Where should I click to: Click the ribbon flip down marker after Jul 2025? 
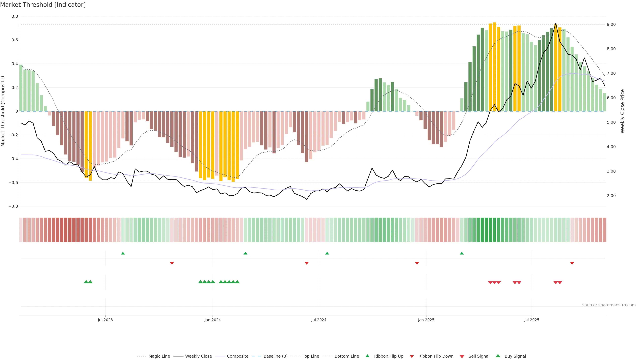[x=572, y=263]
